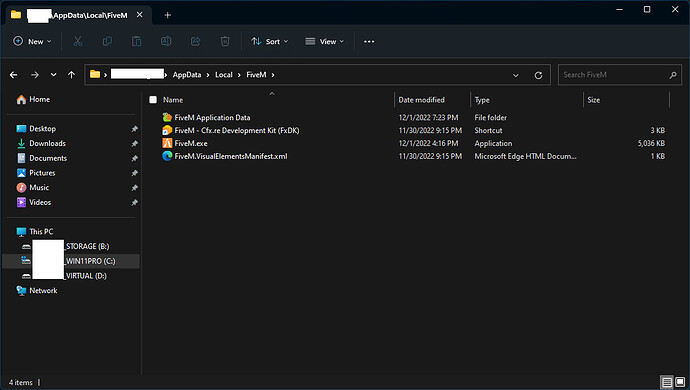
Task: Click the pin icon next to Videos
Action: (x=135, y=202)
